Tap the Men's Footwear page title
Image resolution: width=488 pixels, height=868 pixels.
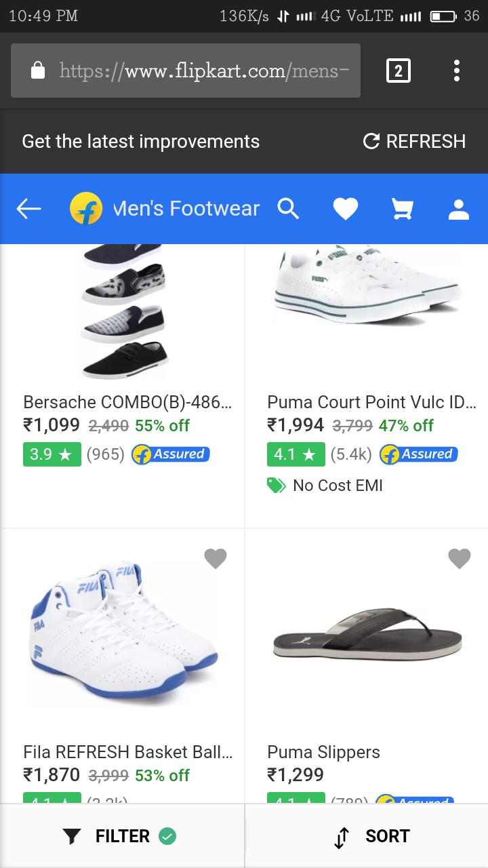point(186,209)
